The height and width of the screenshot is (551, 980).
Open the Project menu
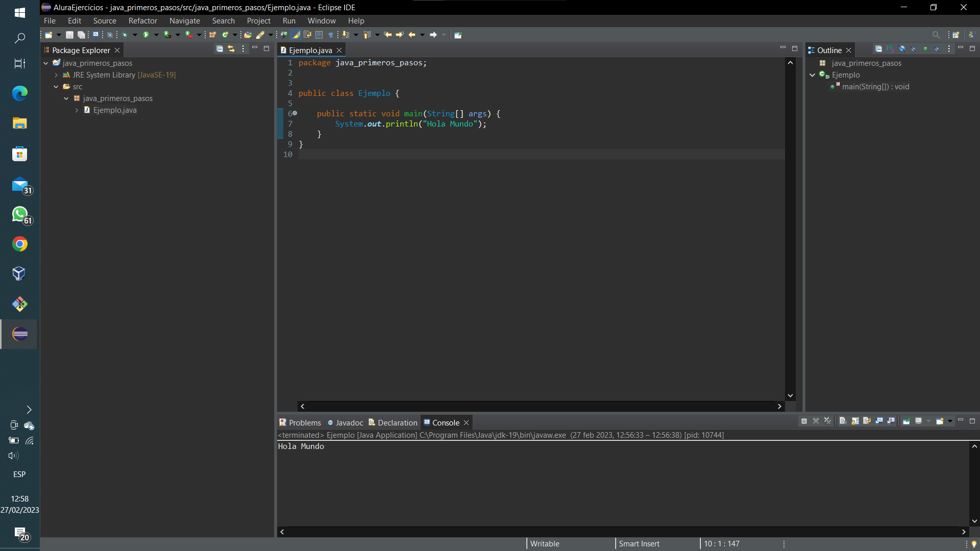259,21
